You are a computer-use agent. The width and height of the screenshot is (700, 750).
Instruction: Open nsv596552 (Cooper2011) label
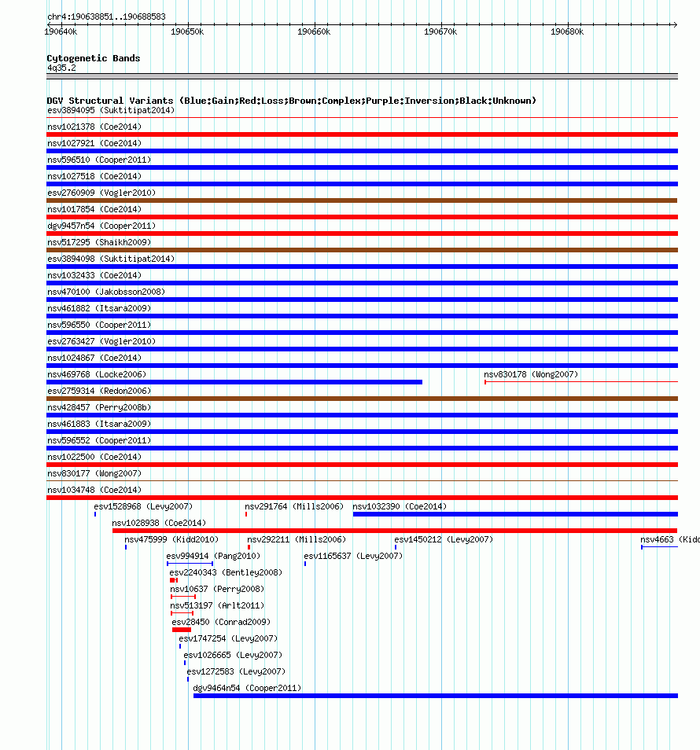tap(99, 440)
